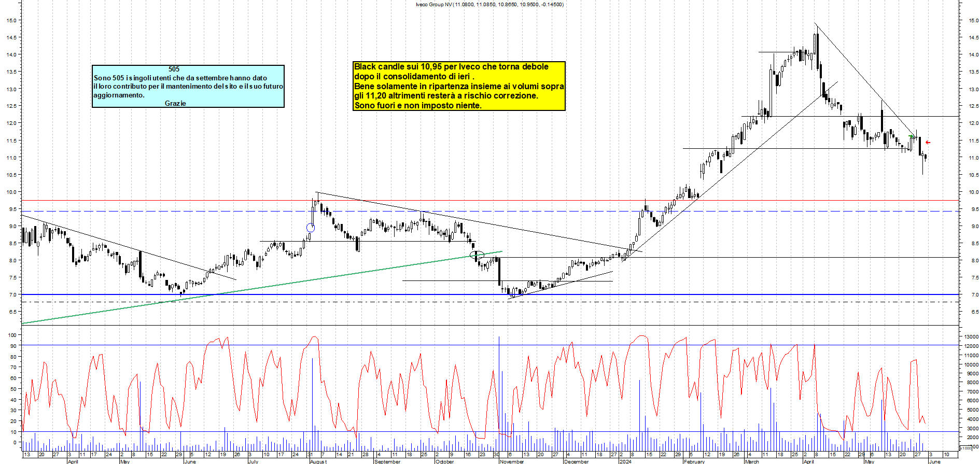Click the 'February' month label
Image resolution: width=980 pixels, height=464 pixels.
(x=694, y=461)
